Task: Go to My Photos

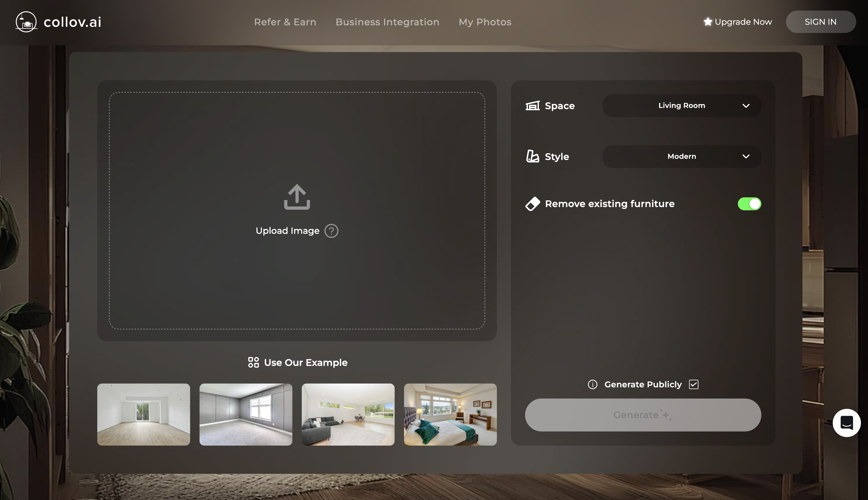Action: [485, 22]
